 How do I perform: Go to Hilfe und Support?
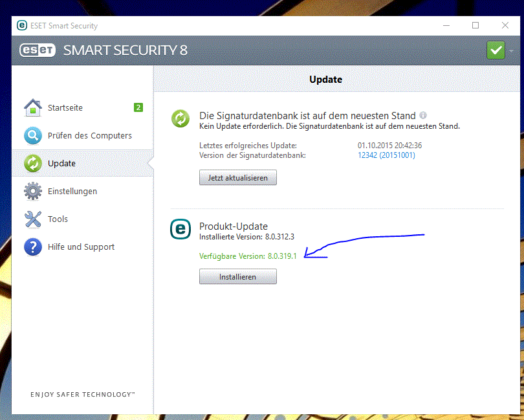pyautogui.click(x=81, y=247)
